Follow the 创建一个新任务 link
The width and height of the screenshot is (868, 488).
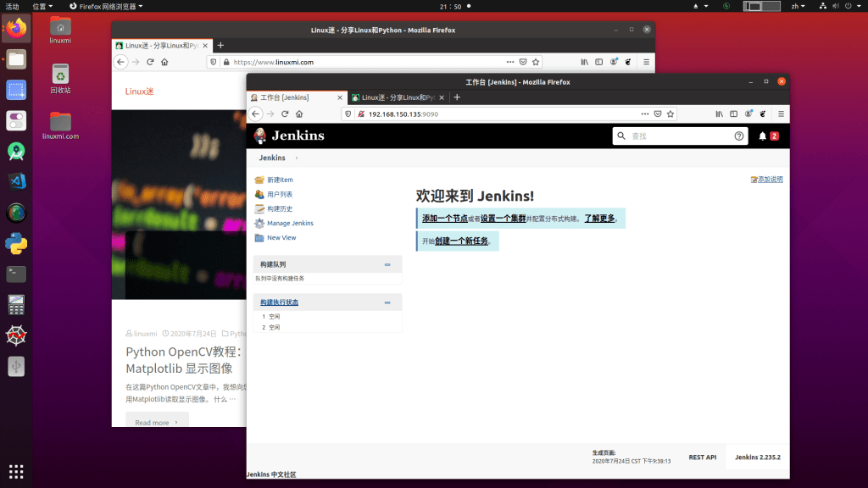pos(461,241)
